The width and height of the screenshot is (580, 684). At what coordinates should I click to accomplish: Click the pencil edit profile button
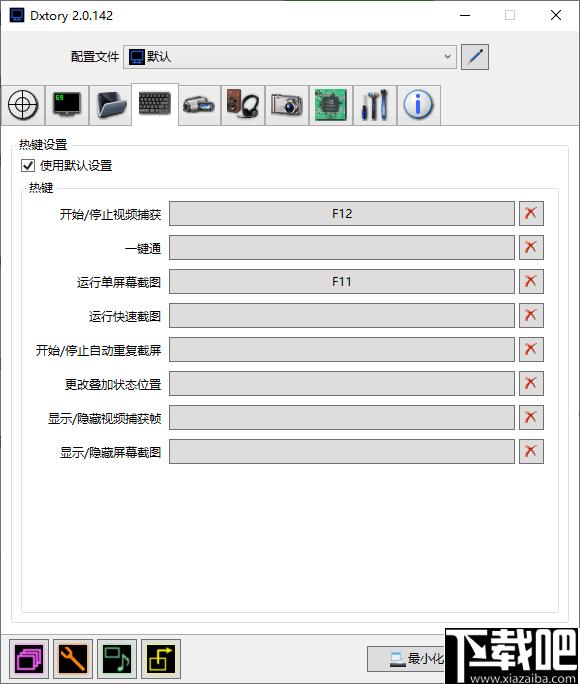coord(475,57)
